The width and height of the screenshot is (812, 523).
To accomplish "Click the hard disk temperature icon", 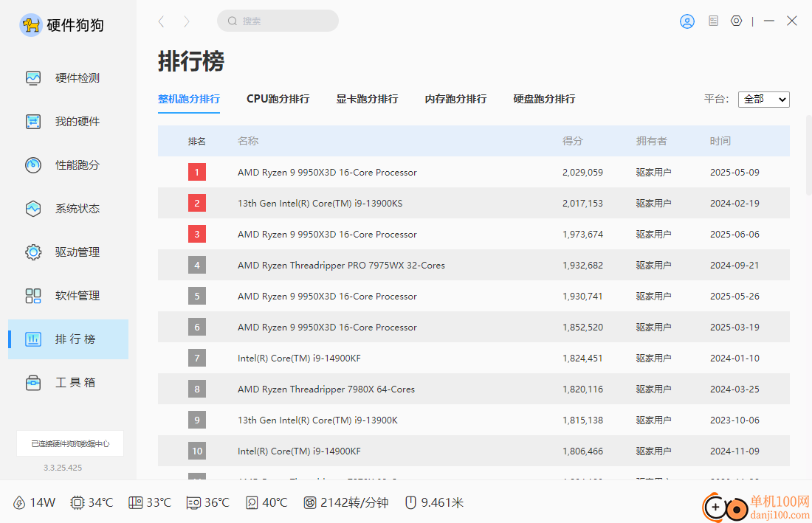I will pos(252,503).
